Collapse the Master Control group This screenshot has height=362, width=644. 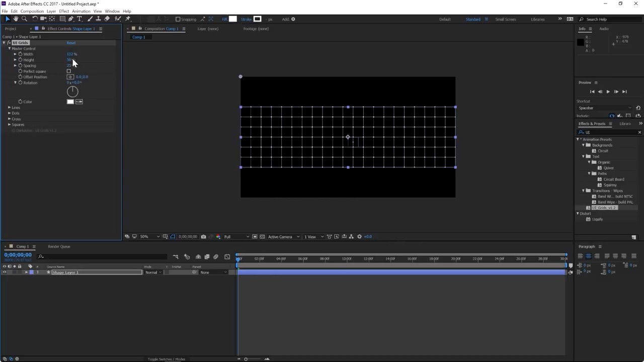click(9, 48)
